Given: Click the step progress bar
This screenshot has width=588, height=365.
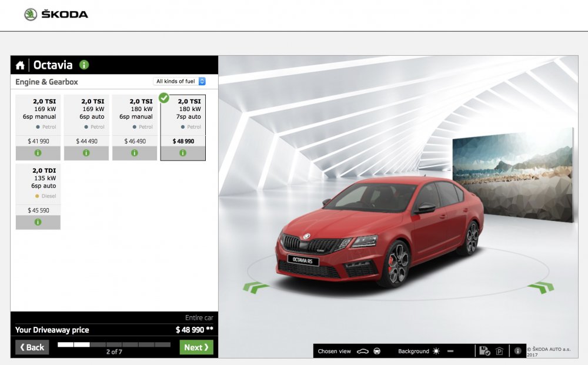Looking at the screenshot, I should click(114, 345).
